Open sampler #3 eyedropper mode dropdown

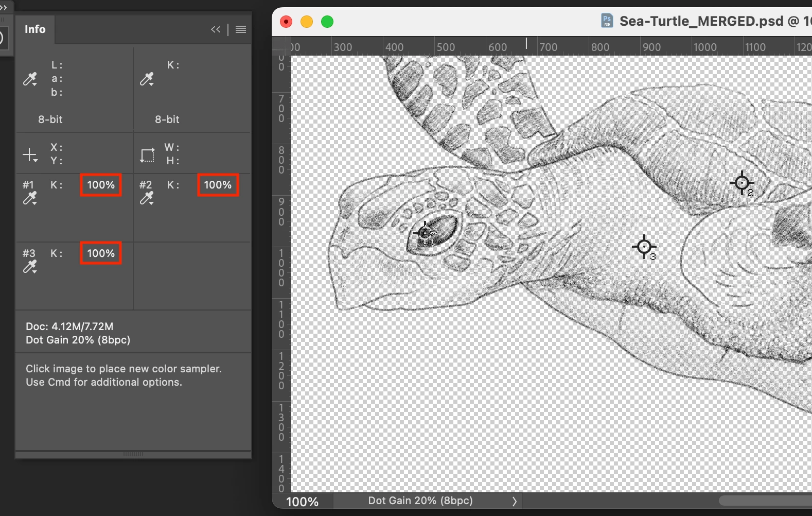click(30, 267)
